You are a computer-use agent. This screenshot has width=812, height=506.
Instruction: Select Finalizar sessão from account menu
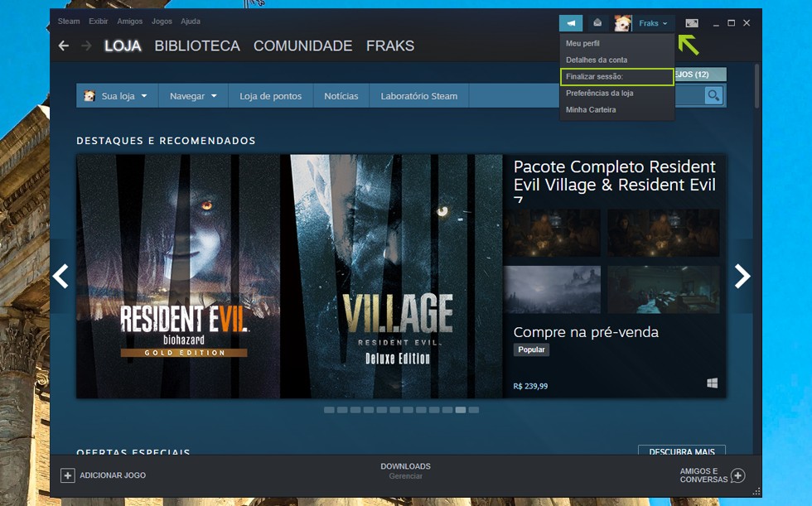(x=616, y=77)
